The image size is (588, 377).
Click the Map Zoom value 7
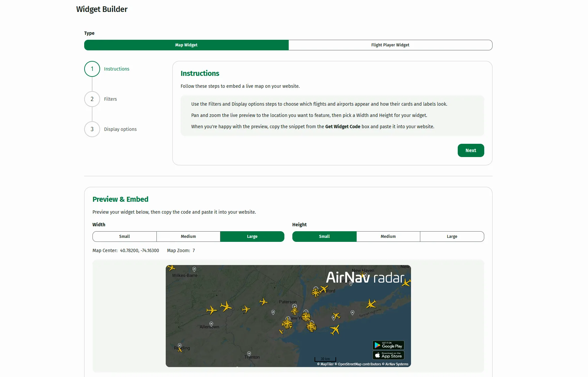194,250
